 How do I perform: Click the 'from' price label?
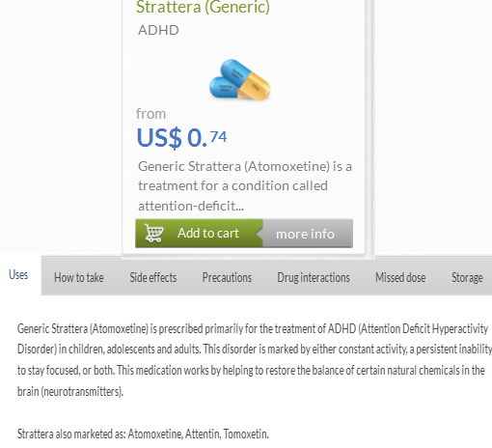150,114
